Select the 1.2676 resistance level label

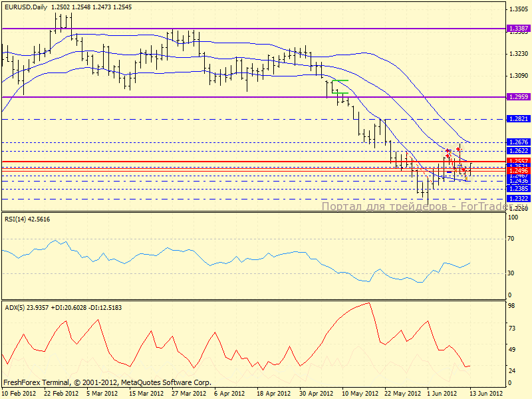pyautogui.click(x=518, y=142)
